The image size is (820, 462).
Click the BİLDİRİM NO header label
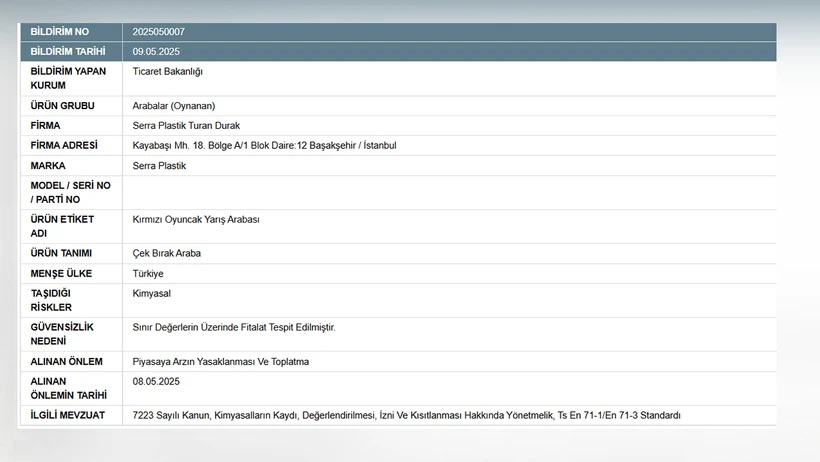click(x=60, y=32)
